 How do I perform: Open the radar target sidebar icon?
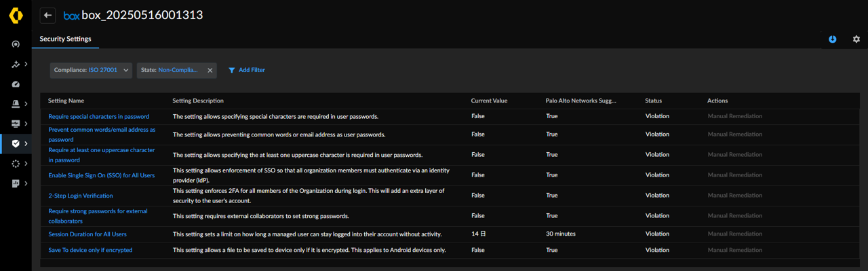pos(16,44)
